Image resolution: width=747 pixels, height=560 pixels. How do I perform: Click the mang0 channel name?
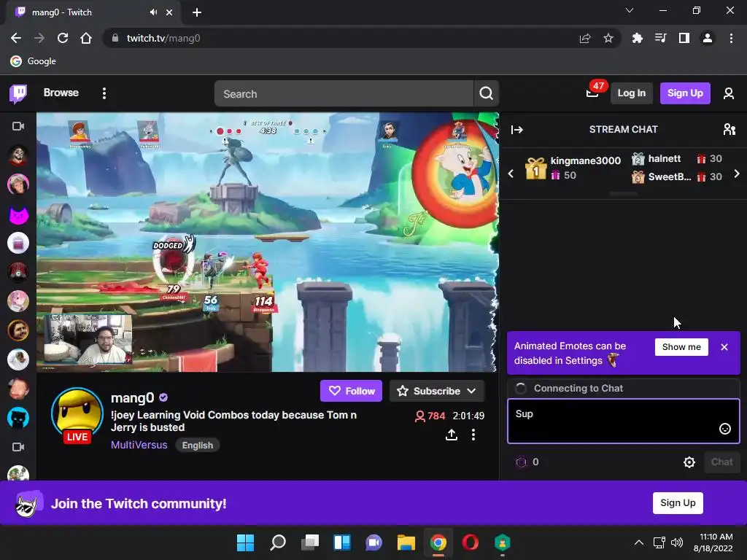tap(133, 397)
